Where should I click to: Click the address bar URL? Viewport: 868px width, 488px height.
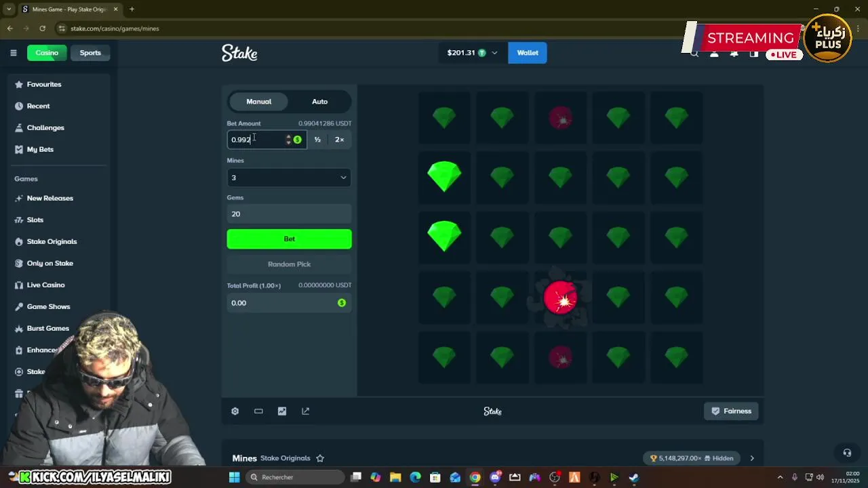point(115,28)
